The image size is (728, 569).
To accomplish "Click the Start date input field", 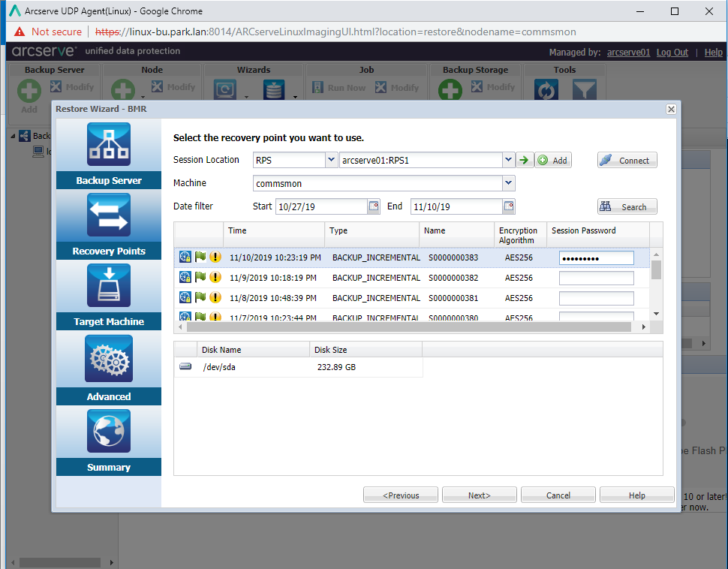I will coord(322,206).
